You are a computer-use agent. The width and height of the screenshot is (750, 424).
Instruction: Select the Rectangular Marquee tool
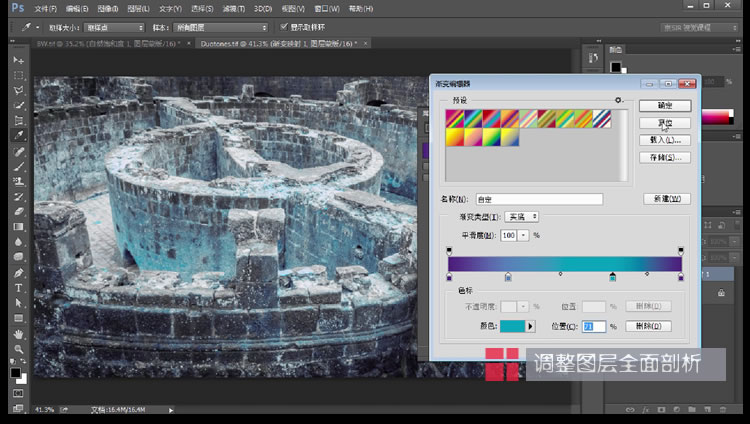[x=18, y=75]
